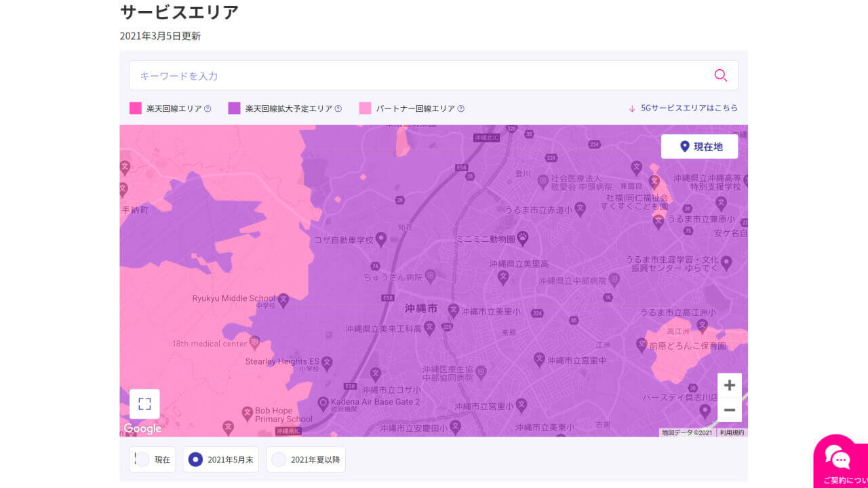Click the search magnifier icon
The image size is (868, 488).
[x=720, y=75]
